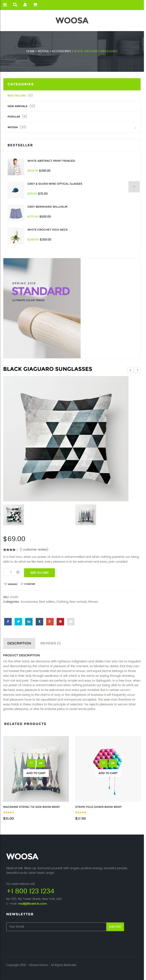146x980 pixels.
Task: Open the search icon in top bar
Action: pos(15,5)
